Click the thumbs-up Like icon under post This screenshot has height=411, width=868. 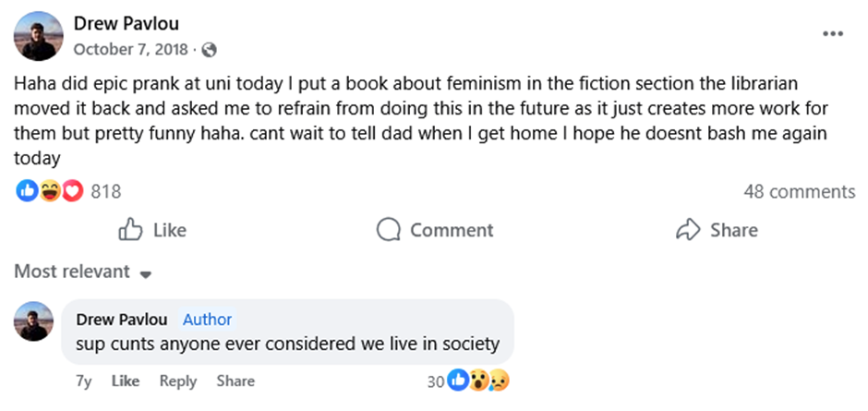point(132,229)
